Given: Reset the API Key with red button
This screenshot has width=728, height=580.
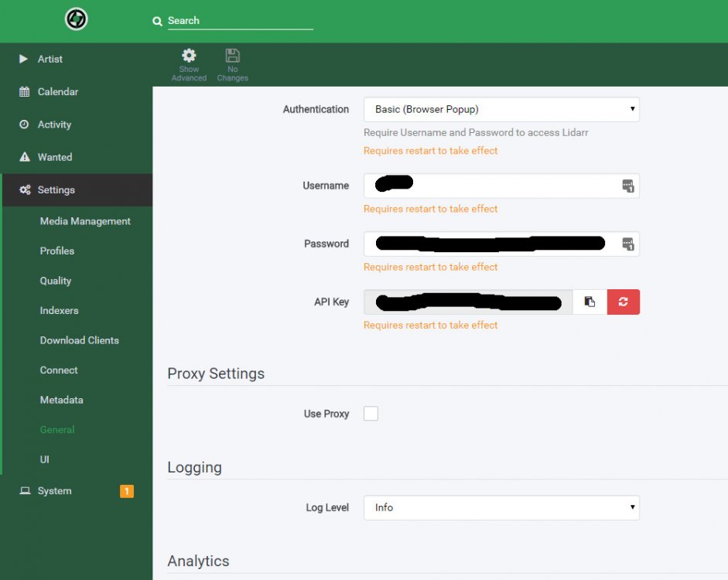Looking at the screenshot, I should coord(624,302).
